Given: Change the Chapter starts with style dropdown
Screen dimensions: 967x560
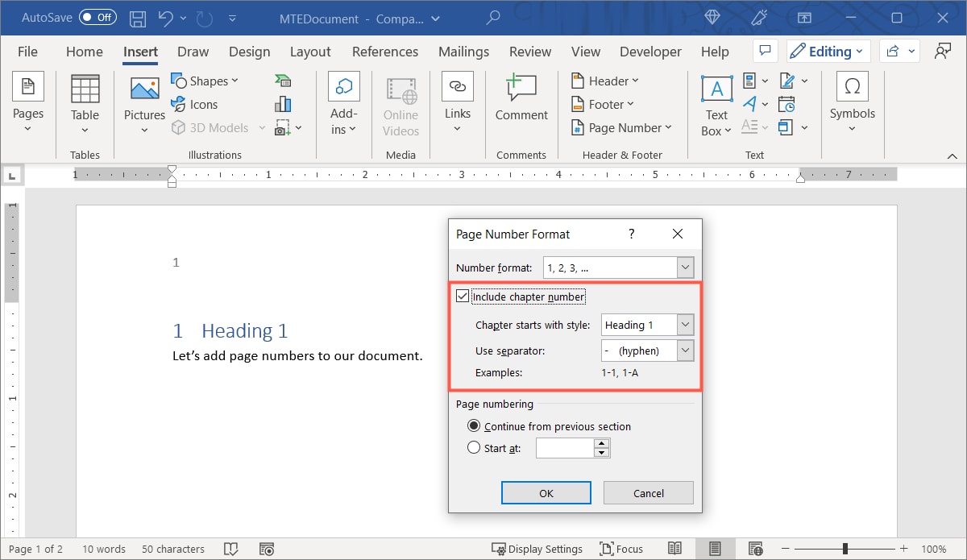Looking at the screenshot, I should click(684, 324).
